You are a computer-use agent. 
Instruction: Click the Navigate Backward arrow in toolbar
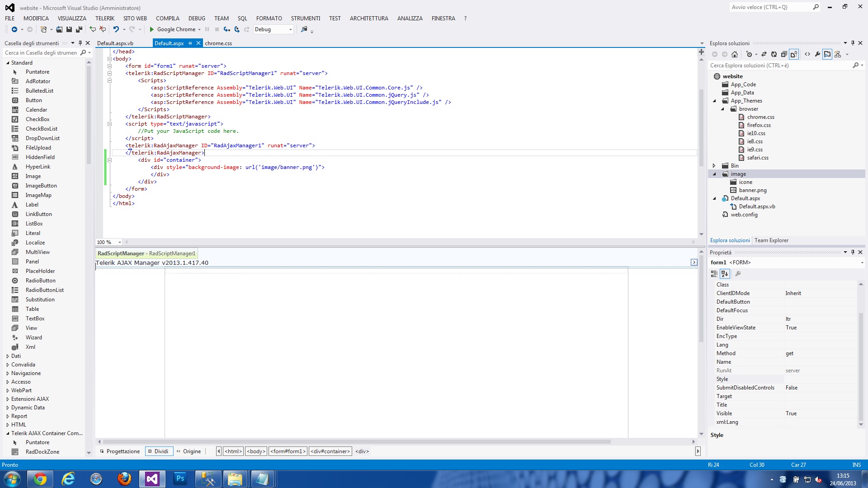coord(14,29)
